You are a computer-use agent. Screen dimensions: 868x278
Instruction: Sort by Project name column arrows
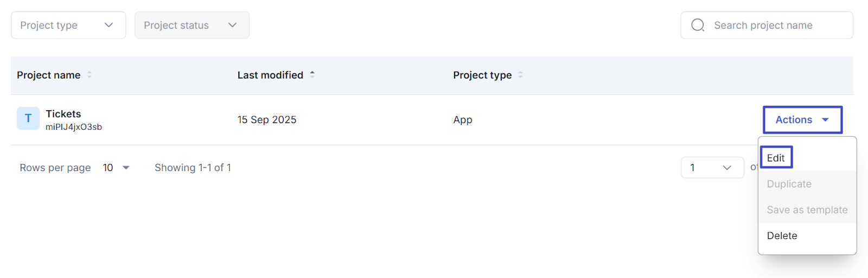[x=90, y=75]
